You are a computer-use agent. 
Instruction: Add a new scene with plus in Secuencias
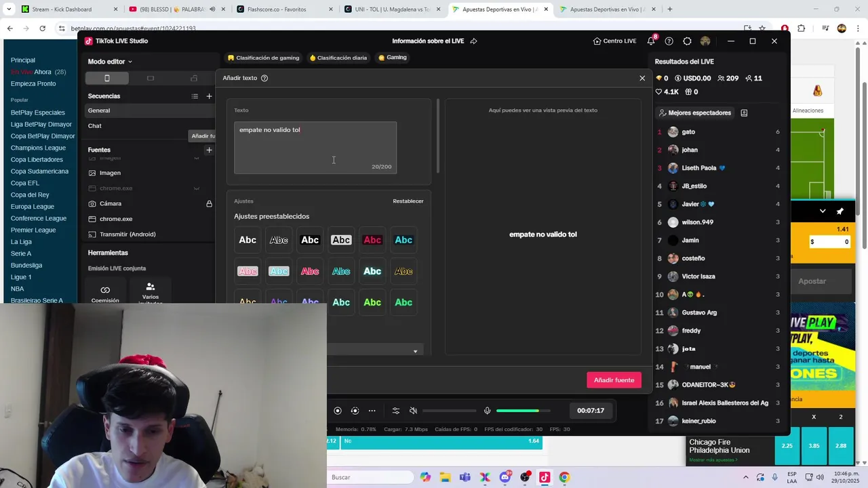[209, 96]
